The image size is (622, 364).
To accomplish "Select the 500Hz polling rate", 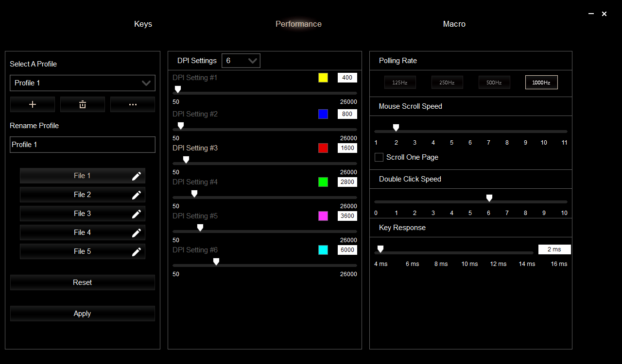I will (x=494, y=83).
